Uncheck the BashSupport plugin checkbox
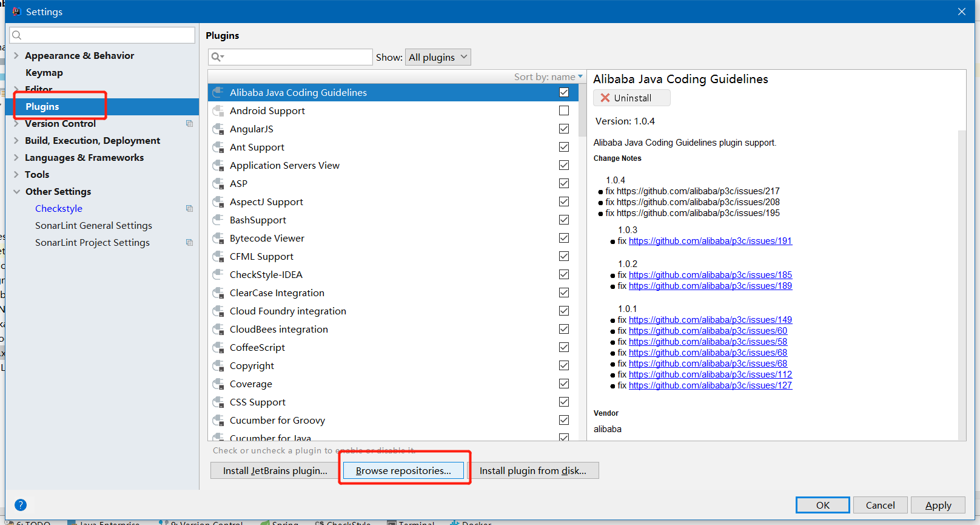This screenshot has width=980, height=525. pyautogui.click(x=564, y=220)
